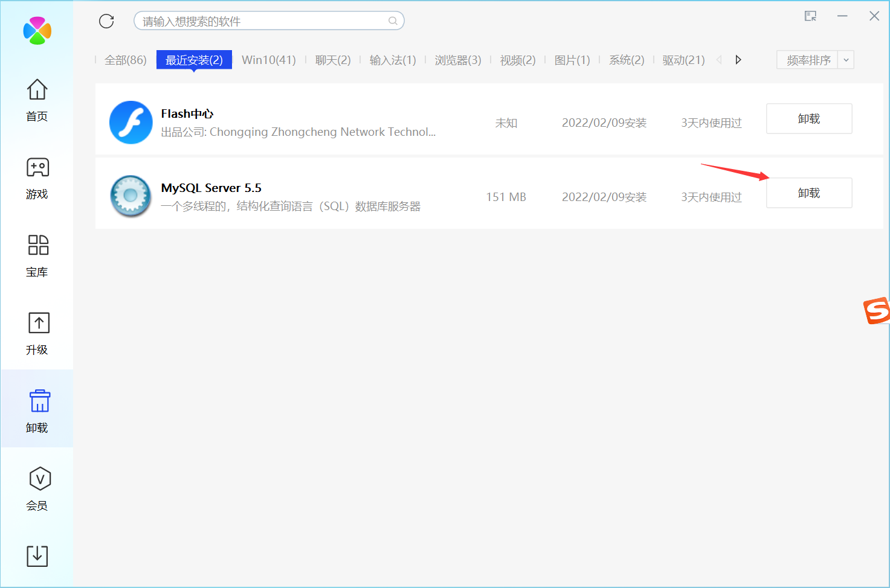Expand the sort order dropdown arrow

(x=846, y=60)
